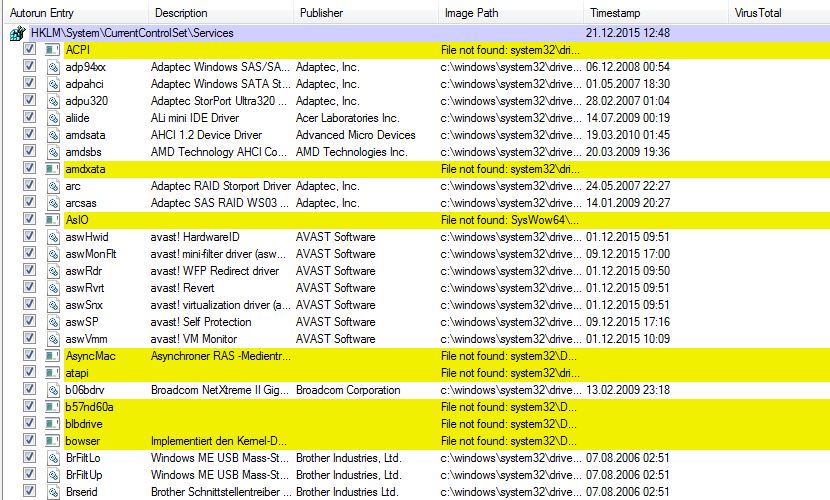Click the driver icon for adpu320
The image size is (830, 500).
point(52,101)
